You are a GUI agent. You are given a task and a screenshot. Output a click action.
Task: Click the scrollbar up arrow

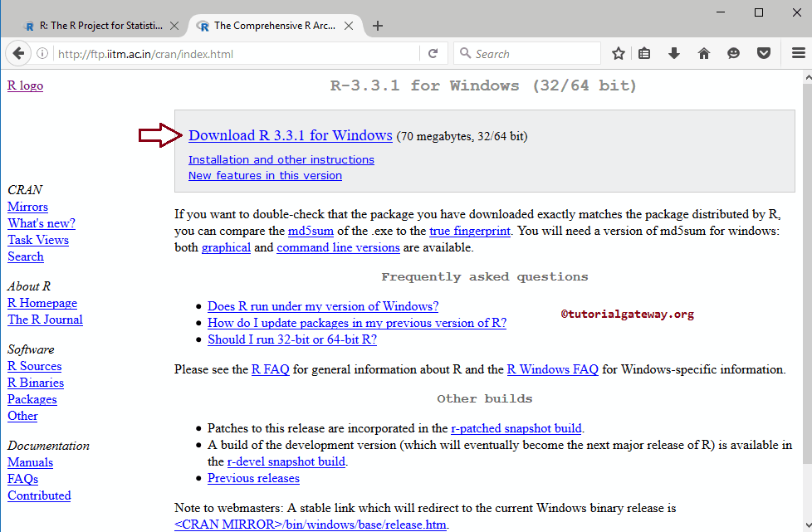click(807, 78)
